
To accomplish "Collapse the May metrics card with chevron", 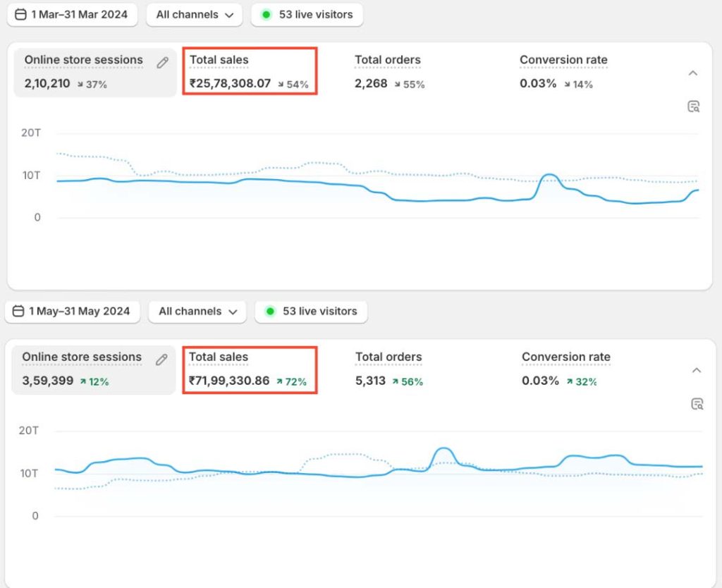I will (x=696, y=370).
